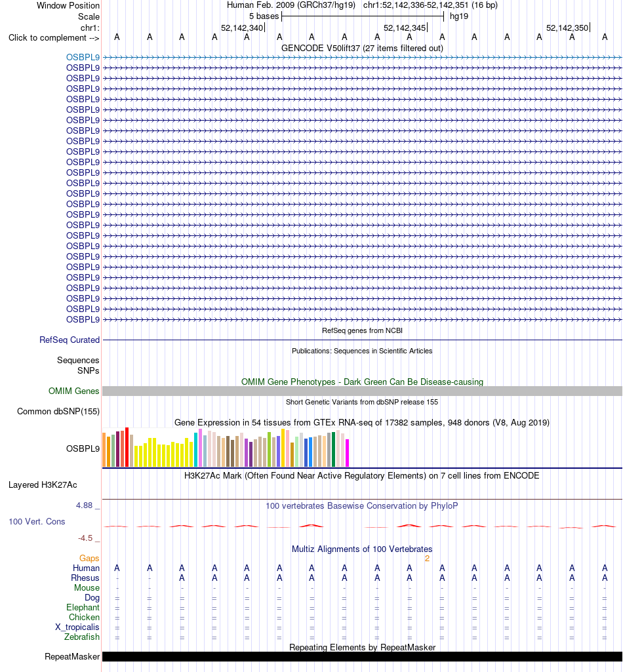Screen dimensions: 623x672
Task: Open the GTEx Gene Expression track title
Action: coord(362,422)
